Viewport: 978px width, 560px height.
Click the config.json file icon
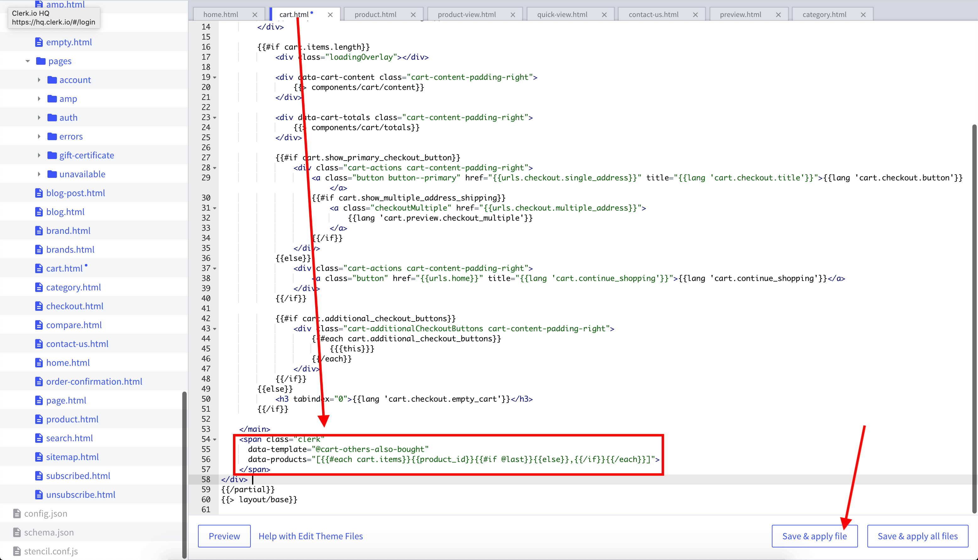17,513
